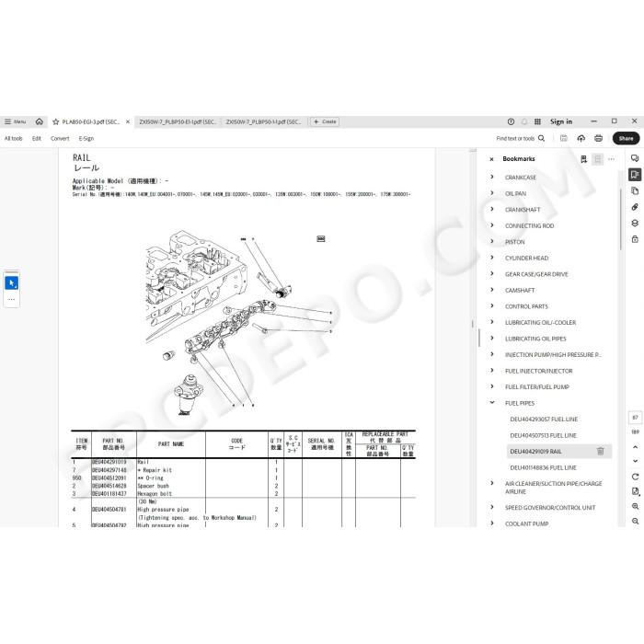This screenshot has width=644, height=644.
Task: Open the E-Sign menu
Action: [x=86, y=138]
